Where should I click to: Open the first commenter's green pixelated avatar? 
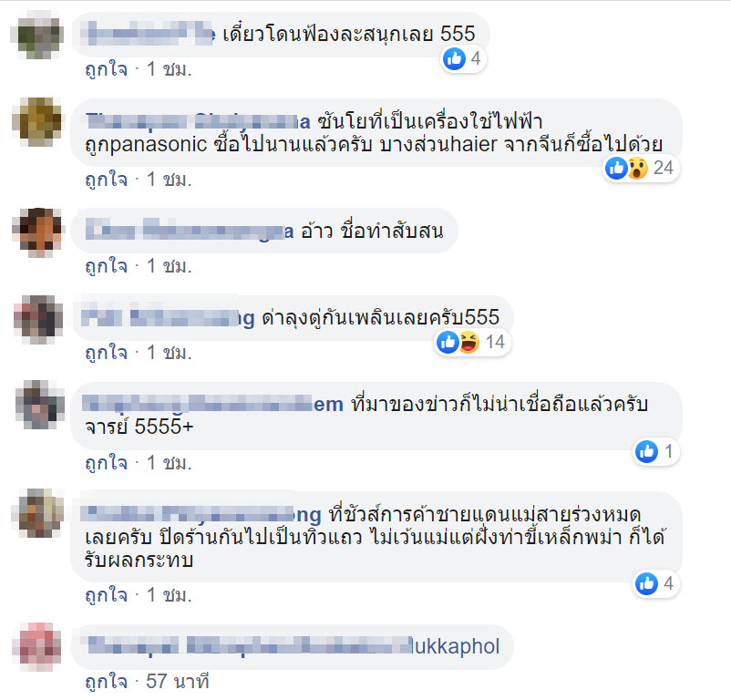click(38, 36)
